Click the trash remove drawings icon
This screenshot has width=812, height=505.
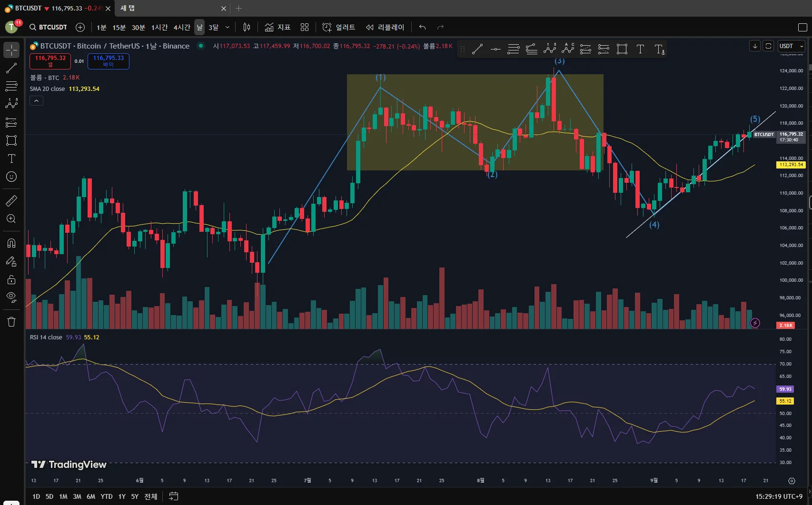point(11,322)
